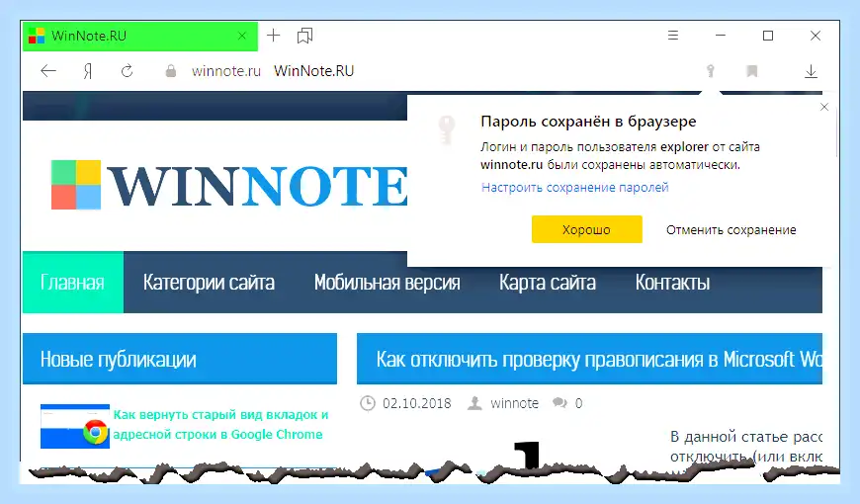Maximize the browser window

[768, 36]
